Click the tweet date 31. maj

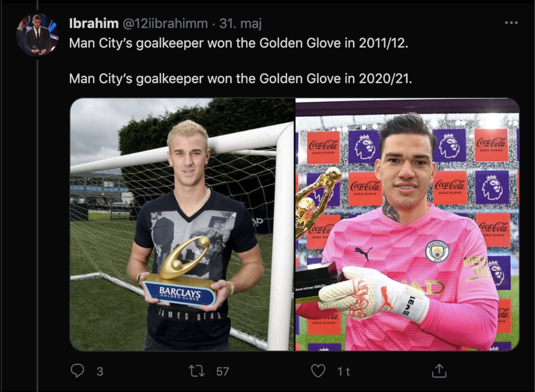tap(240, 23)
